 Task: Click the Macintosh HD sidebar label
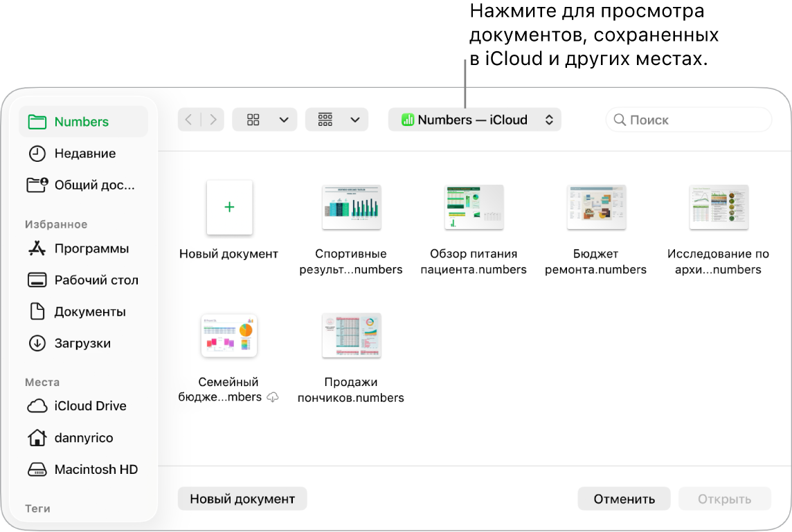96,470
